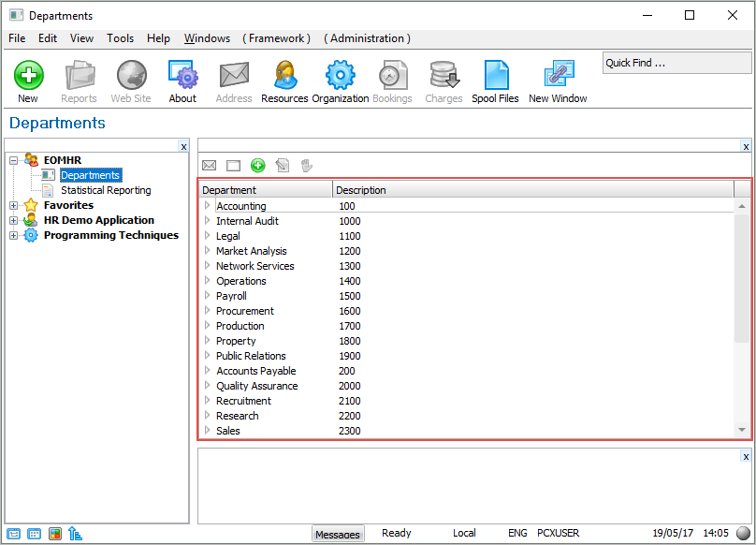Expand the Internal Audit row arrow
756x545 pixels.
(x=208, y=220)
